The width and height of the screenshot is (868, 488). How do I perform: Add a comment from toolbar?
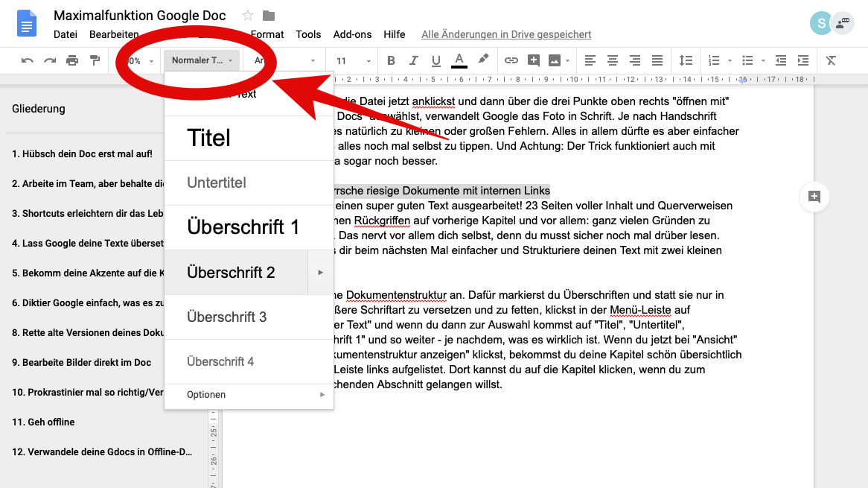[534, 60]
